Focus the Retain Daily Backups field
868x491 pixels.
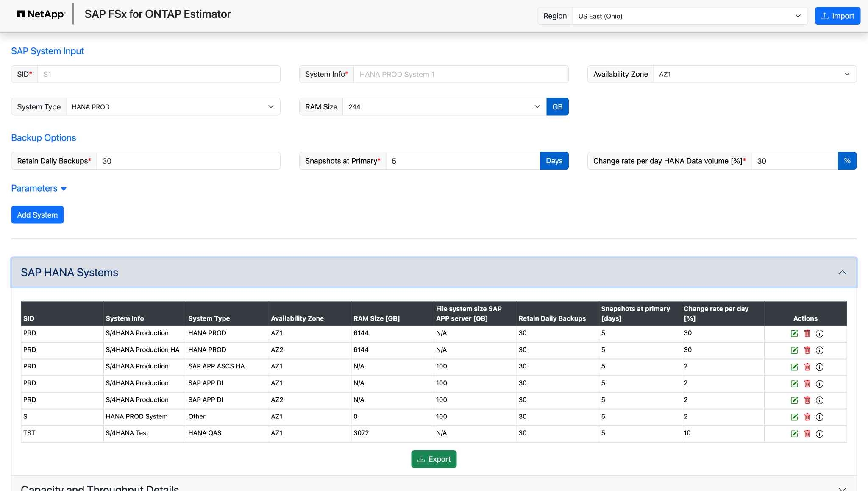coord(188,161)
